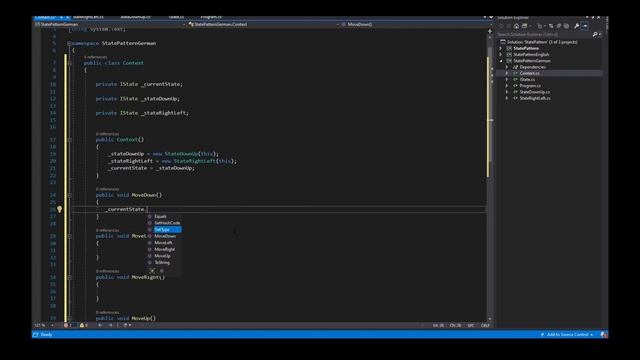The width and height of the screenshot is (640, 360).
Task: Expand the StatePatternEnglish project node
Action: (501, 55)
